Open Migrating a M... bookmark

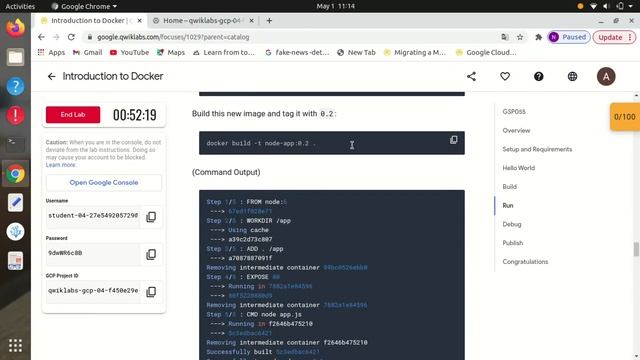[x=415, y=52]
